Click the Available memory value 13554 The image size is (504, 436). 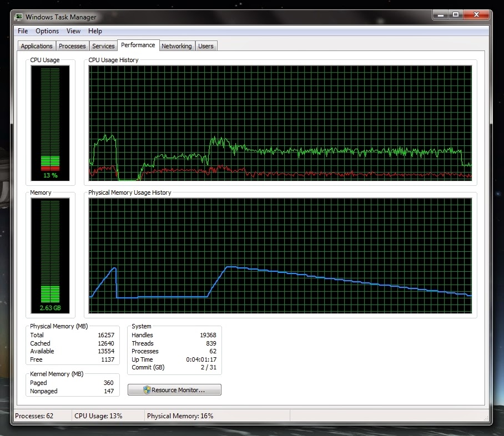click(x=106, y=351)
